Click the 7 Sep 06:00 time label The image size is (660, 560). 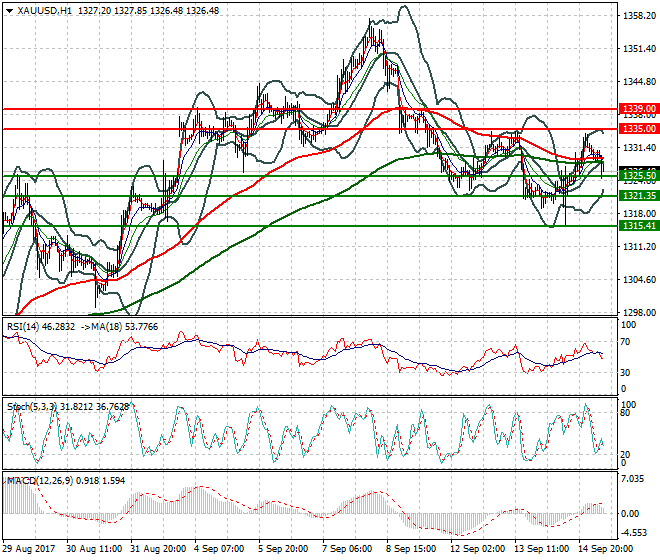(x=349, y=549)
